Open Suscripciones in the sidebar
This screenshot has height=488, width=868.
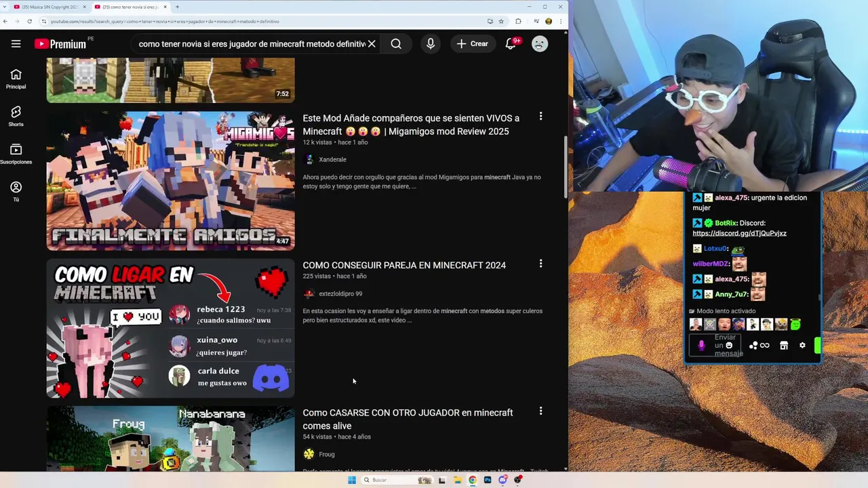tap(16, 154)
